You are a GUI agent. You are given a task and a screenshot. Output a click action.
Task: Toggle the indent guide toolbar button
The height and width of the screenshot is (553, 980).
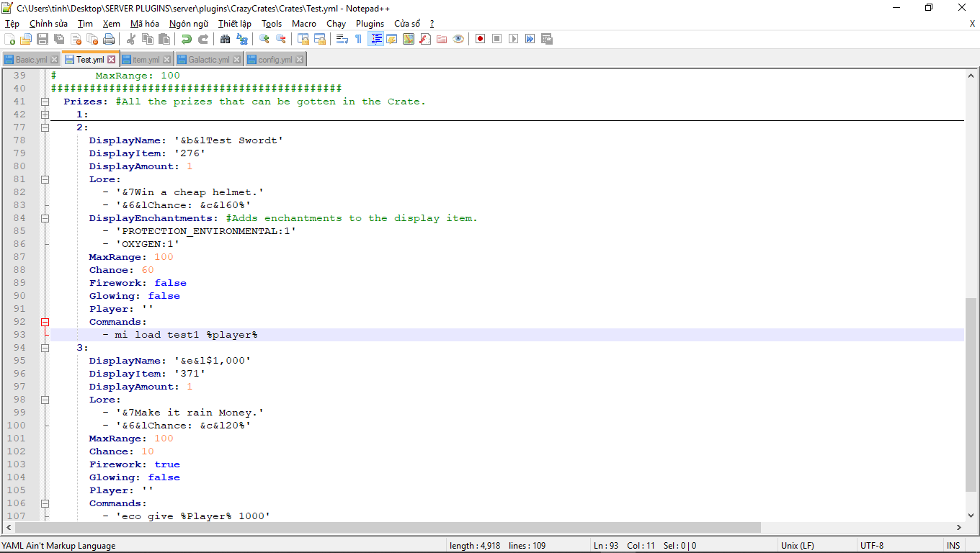coord(375,39)
